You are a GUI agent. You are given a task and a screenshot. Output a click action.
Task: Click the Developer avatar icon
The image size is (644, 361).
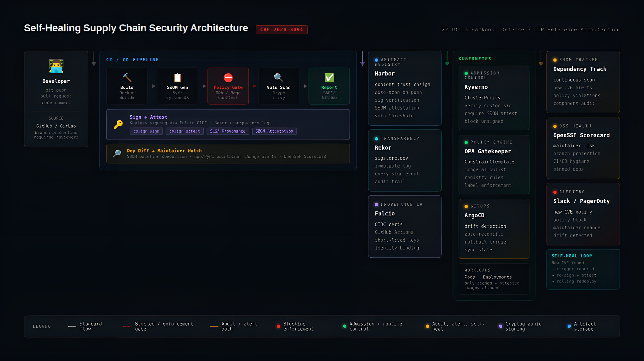tap(56, 66)
